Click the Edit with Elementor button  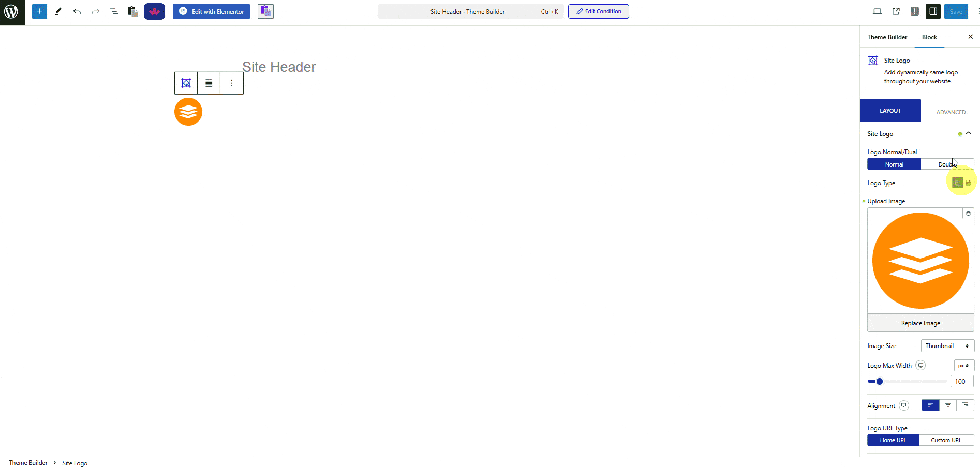[x=211, y=11]
